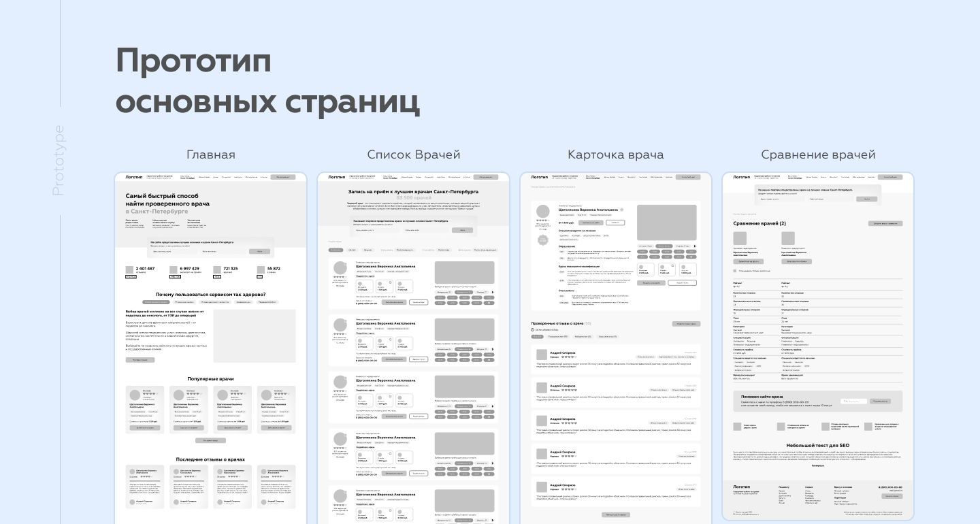Click the "Прототип основных страниц" title
Viewport: 980px width, 524px height.
tap(267, 81)
